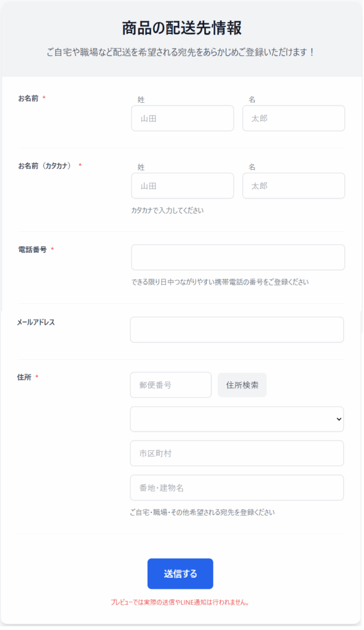Click the 番地･建物名 input field

(237, 488)
